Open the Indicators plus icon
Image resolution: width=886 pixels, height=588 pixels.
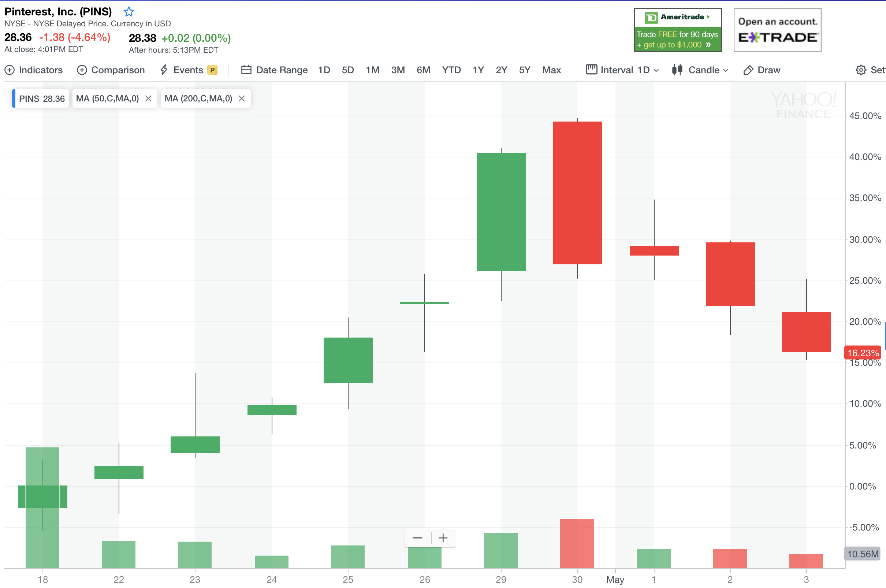pyautogui.click(x=10, y=70)
